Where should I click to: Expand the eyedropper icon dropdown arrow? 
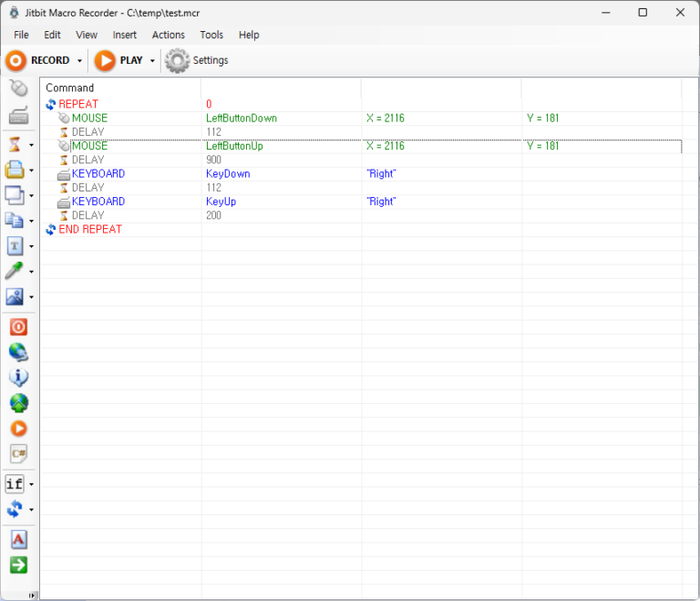click(x=31, y=272)
